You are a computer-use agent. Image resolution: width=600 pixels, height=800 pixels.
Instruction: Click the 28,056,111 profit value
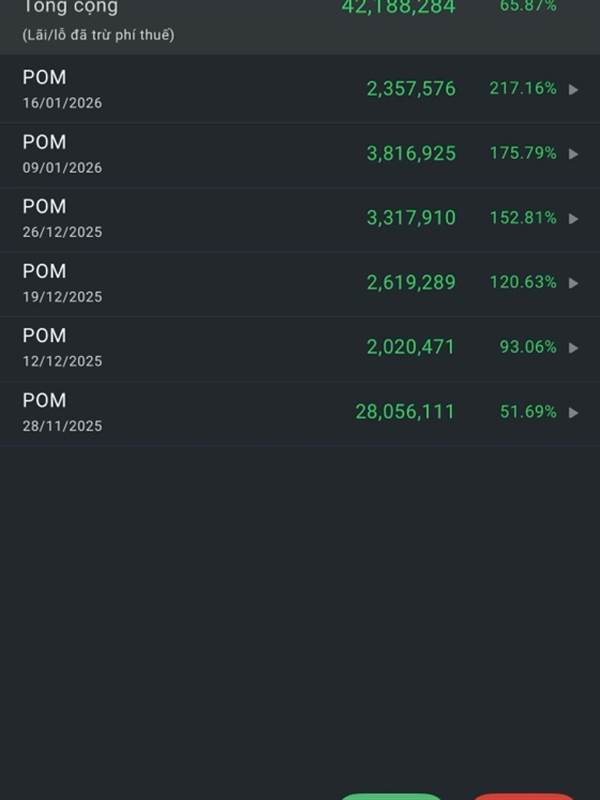click(x=405, y=412)
